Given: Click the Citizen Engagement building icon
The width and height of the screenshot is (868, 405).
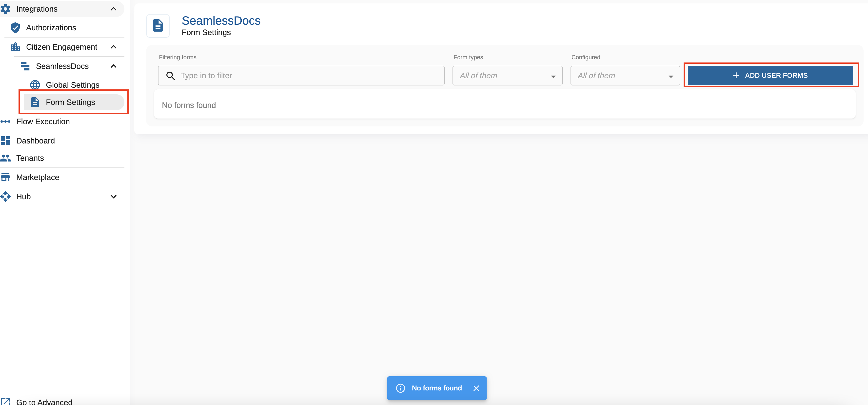Looking at the screenshot, I should point(15,47).
